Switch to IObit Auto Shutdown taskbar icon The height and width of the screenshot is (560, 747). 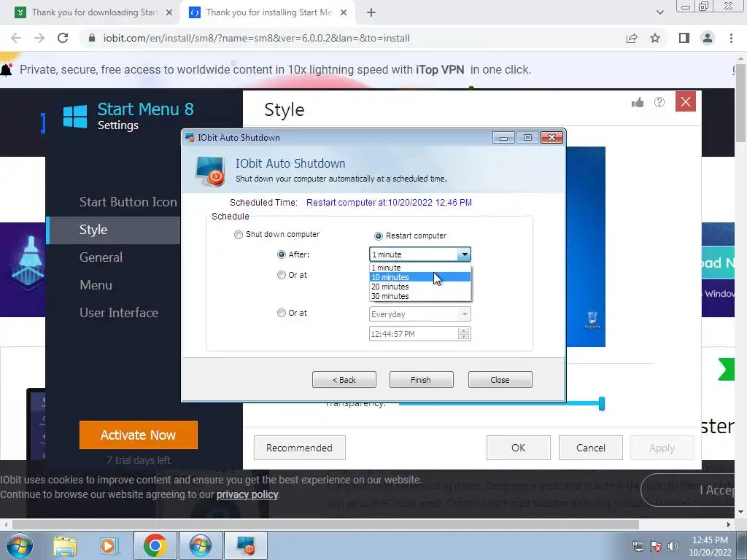click(x=246, y=545)
